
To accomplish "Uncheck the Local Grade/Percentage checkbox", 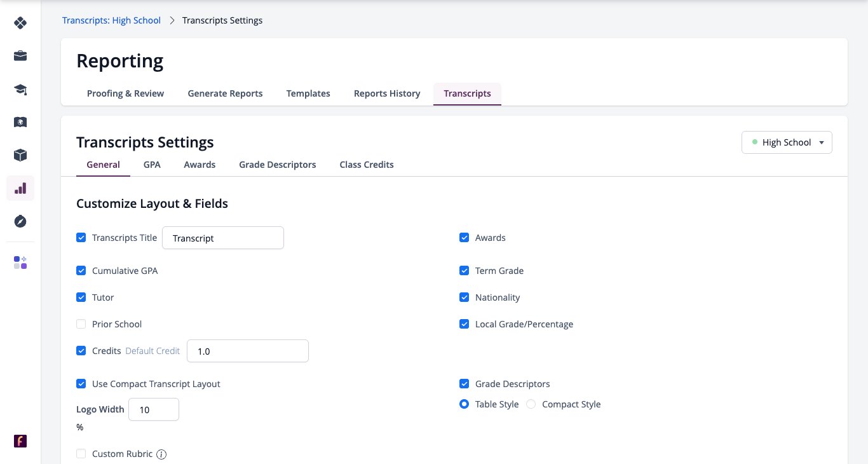I will (464, 324).
